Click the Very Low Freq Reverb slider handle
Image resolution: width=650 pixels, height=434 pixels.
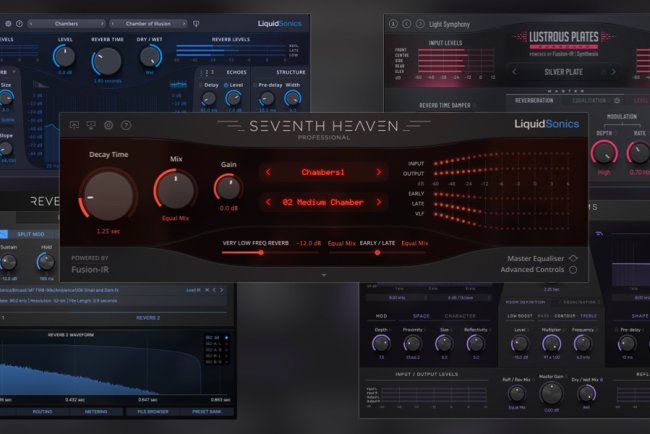pos(261,252)
